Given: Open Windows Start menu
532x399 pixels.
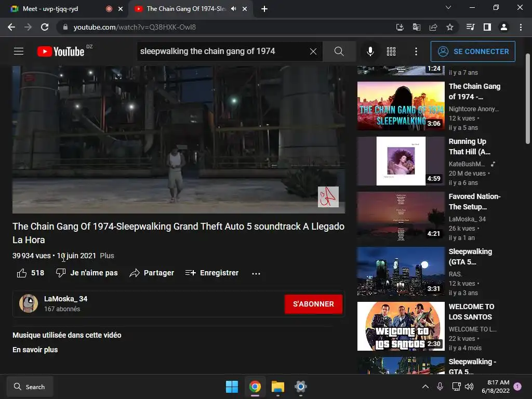Looking at the screenshot, I should pyautogui.click(x=232, y=387).
